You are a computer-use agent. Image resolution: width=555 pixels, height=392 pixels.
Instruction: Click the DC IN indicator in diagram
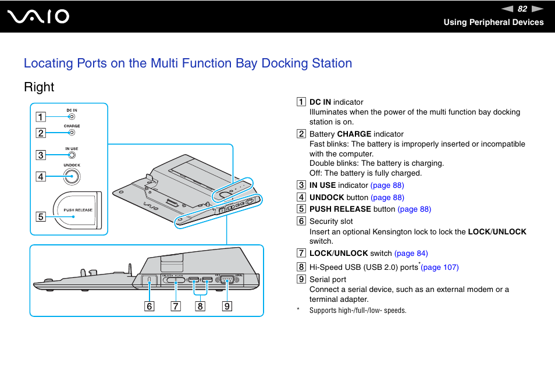72,116
